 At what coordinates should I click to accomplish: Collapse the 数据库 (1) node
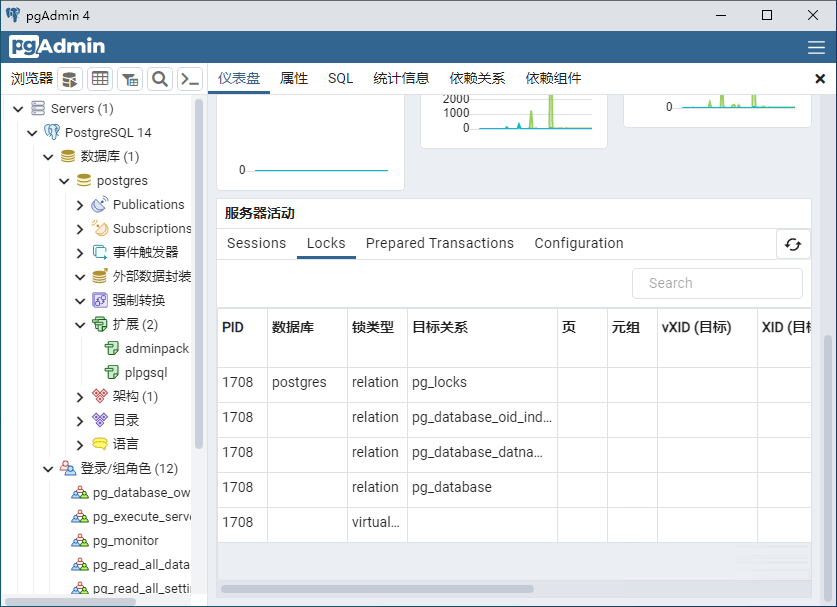48,157
